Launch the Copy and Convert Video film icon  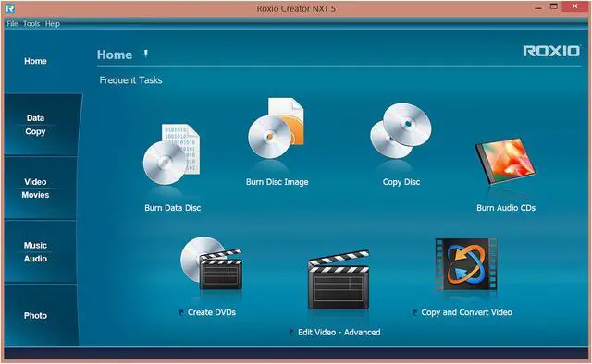tap(466, 264)
